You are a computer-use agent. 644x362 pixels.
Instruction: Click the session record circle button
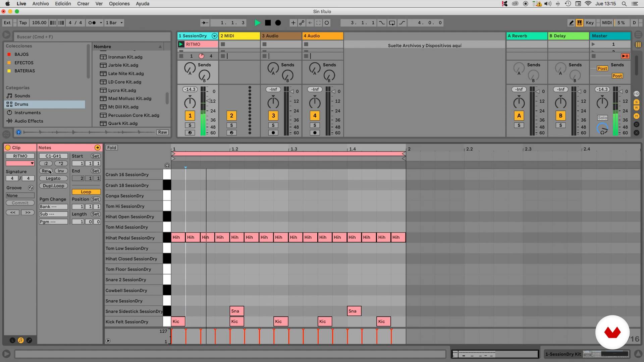(x=327, y=23)
